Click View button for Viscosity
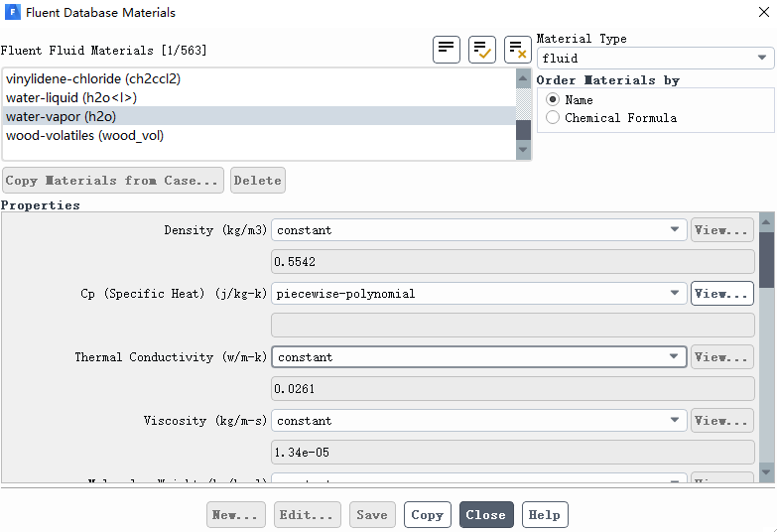The width and height of the screenshot is (777, 532). coord(722,421)
